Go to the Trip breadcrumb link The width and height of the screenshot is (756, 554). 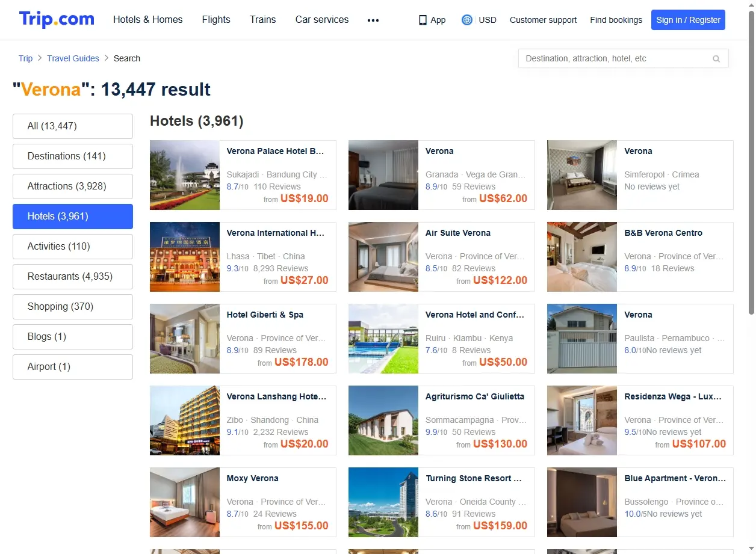pos(25,58)
